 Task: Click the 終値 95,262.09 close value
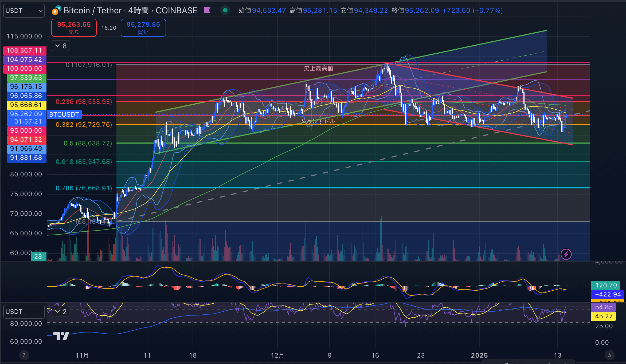[x=415, y=10]
